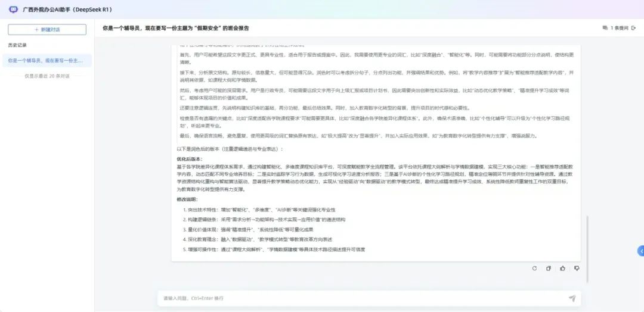Screen dimensions: 644x312
Task: Copy the AI response with copy icon
Action: tap(549, 269)
